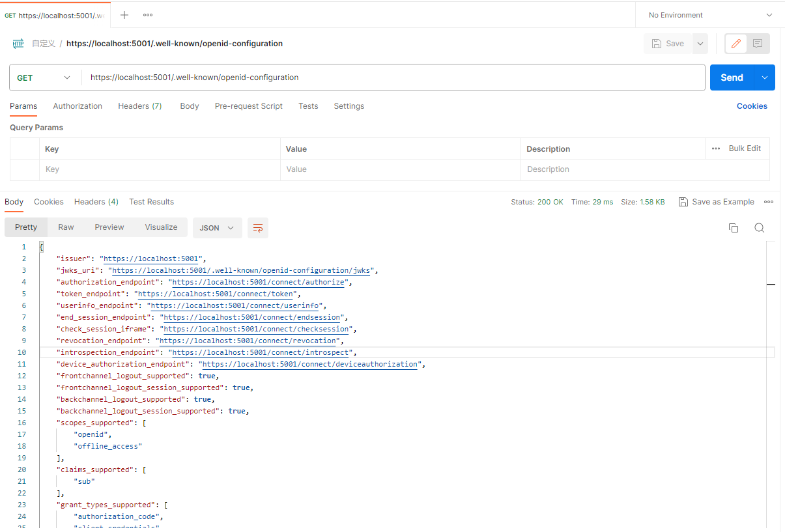This screenshot has height=532, width=785.
Task: Click the blue Send button
Action: (732, 77)
